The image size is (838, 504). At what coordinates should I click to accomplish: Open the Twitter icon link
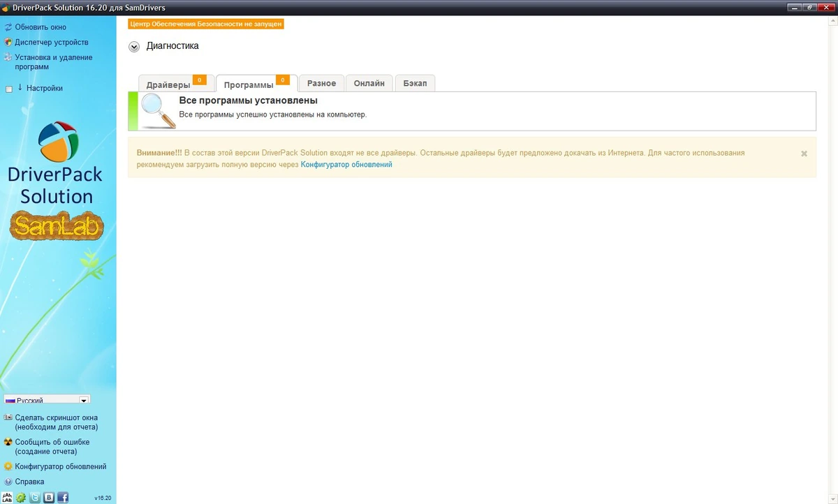coord(35,498)
